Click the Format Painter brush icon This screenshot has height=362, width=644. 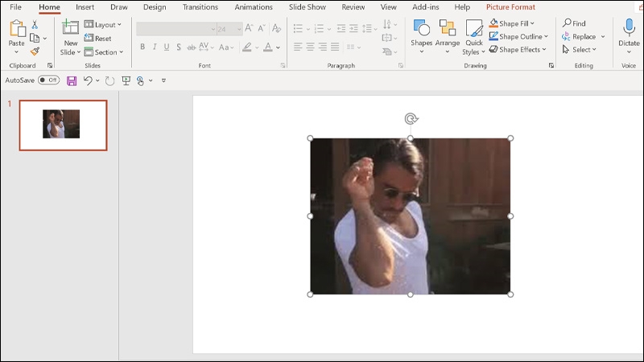[35, 51]
